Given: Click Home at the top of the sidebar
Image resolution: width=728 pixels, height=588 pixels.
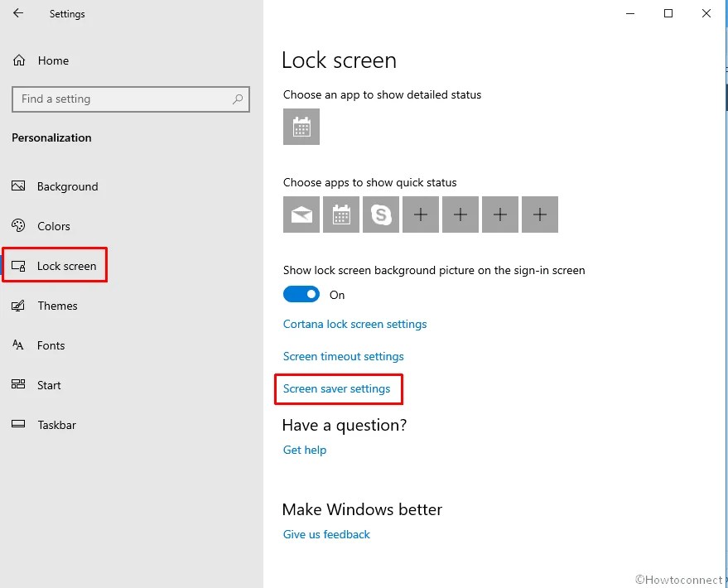Looking at the screenshot, I should pos(53,60).
